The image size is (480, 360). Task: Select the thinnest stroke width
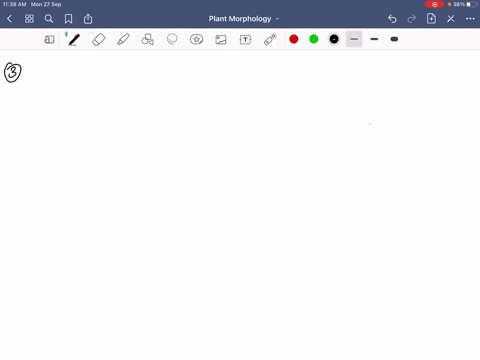coord(354,39)
